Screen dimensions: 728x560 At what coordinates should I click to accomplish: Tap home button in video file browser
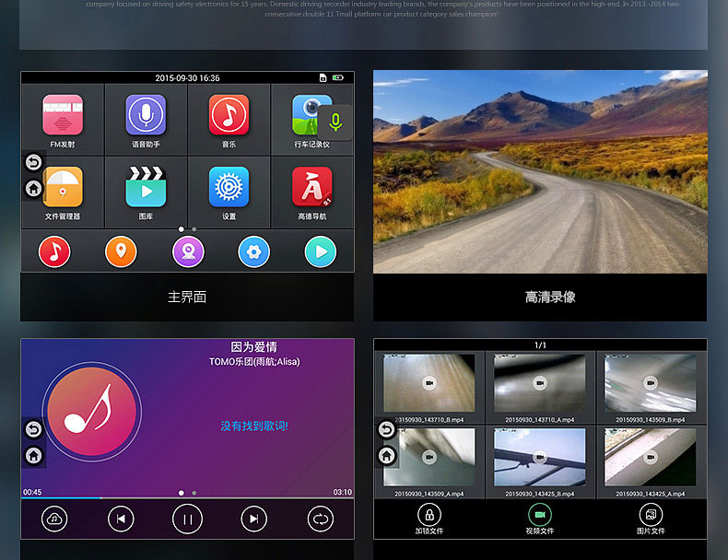coord(386,456)
